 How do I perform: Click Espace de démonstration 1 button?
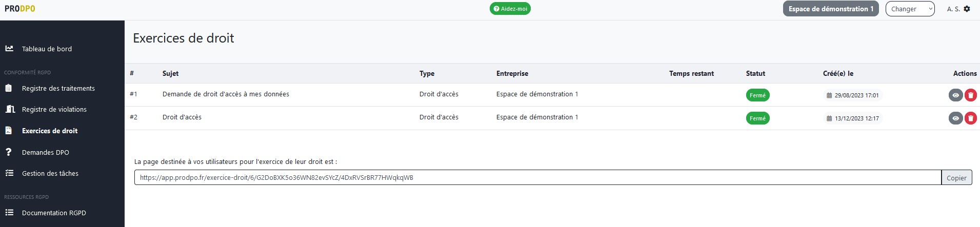[831, 9]
